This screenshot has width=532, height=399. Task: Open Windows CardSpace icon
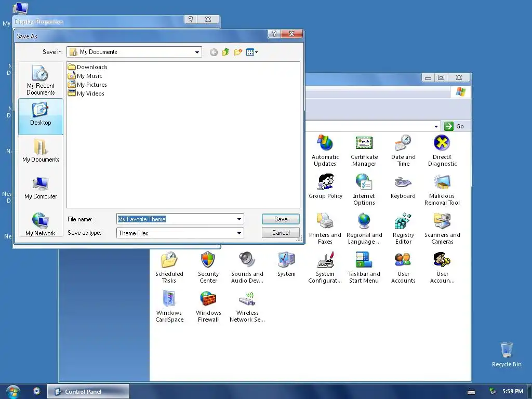[x=169, y=307]
